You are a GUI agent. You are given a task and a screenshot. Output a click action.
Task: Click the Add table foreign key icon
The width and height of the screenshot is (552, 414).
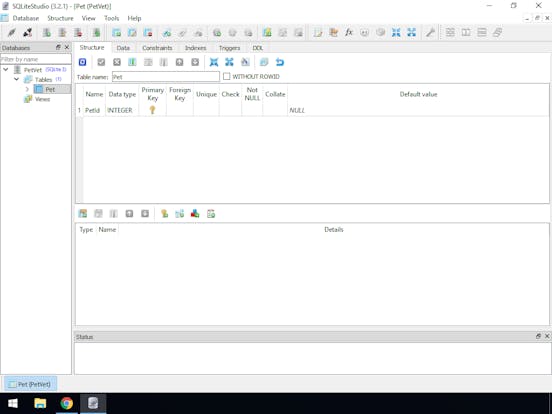[180, 214]
